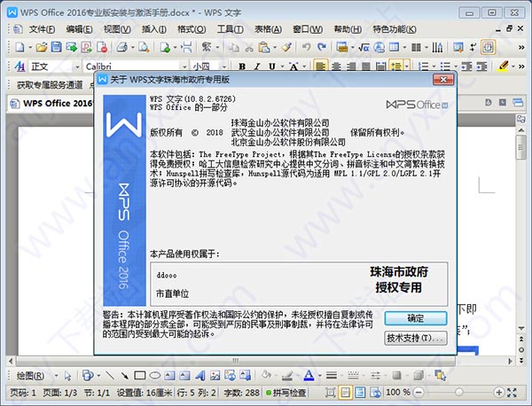532x406 pixels.
Task: Click the Full Screen icon in status bar
Action: 512,393
